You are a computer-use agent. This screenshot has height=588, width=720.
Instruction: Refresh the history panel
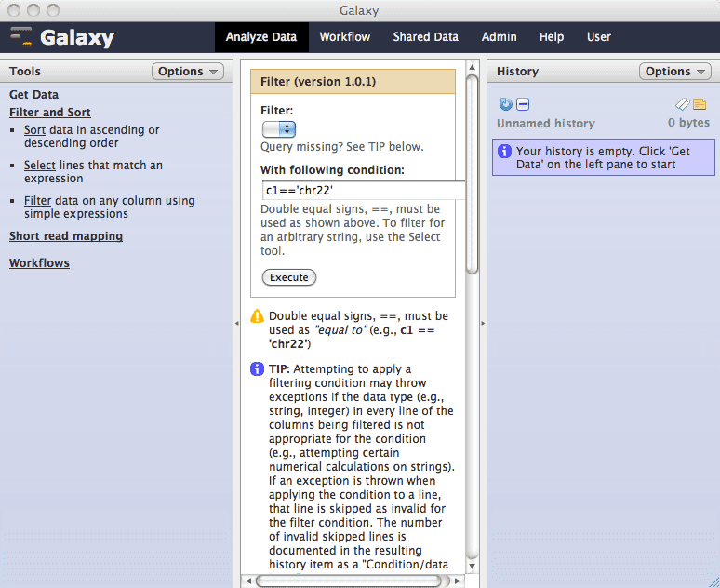click(x=506, y=104)
